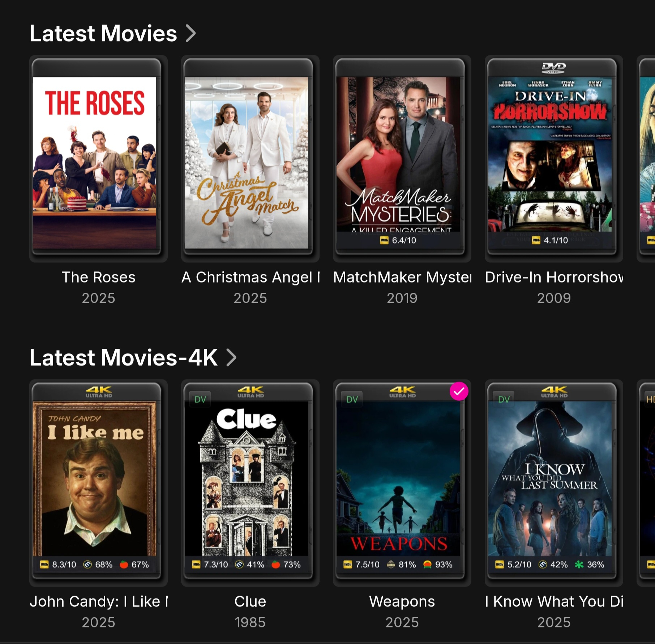
Task: Click the DV badge on Weapons cover
Action: pos(352,400)
